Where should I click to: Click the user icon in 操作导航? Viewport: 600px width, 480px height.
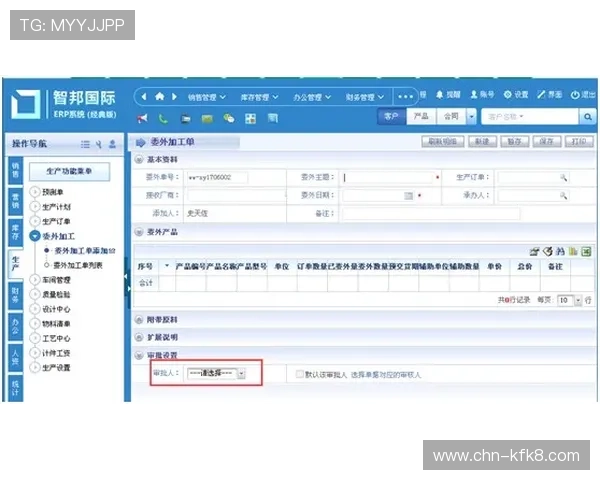pyautogui.click(x=112, y=144)
